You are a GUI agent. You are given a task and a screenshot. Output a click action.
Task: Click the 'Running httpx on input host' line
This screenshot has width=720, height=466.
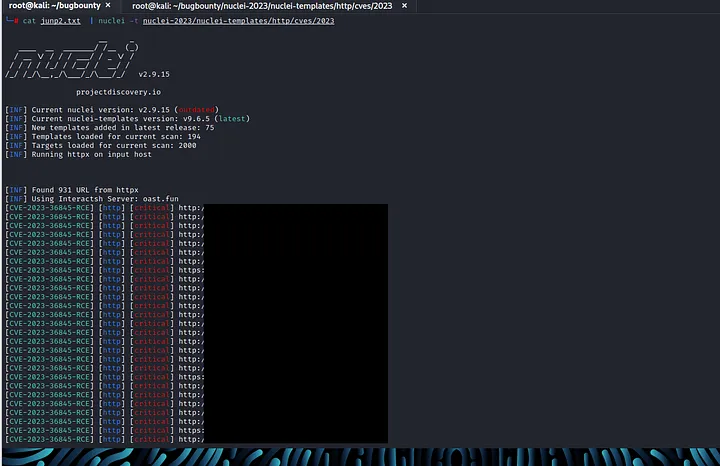click(x=78, y=154)
